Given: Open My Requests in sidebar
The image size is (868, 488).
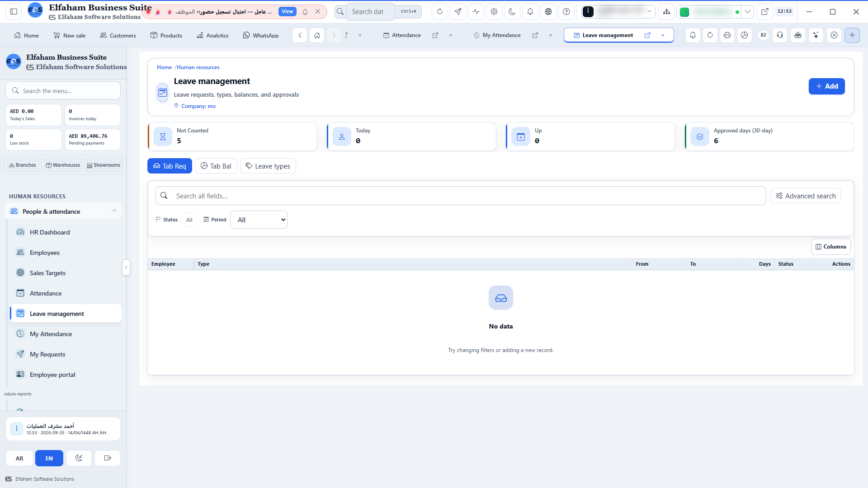Looking at the screenshot, I should [x=66, y=354].
